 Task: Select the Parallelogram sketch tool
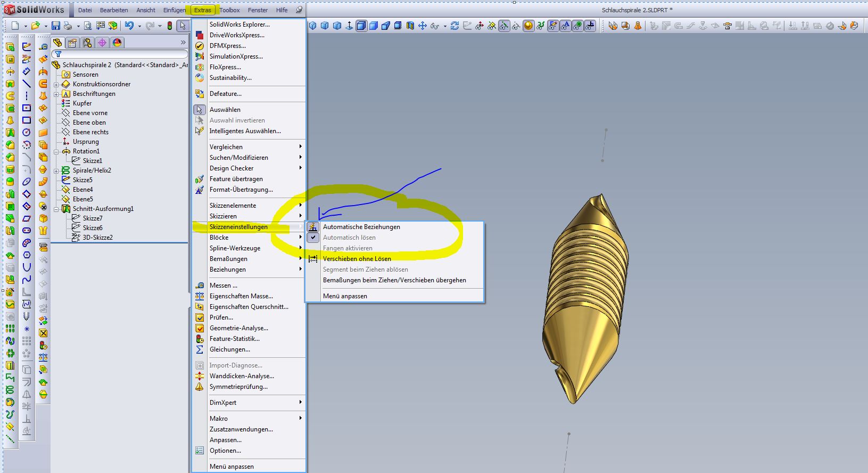pos(27,218)
